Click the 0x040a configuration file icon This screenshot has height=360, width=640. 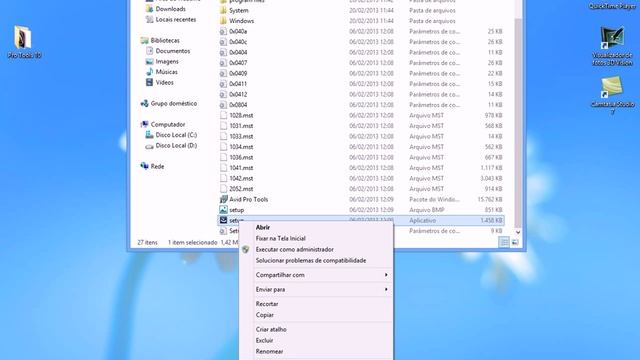[223, 31]
